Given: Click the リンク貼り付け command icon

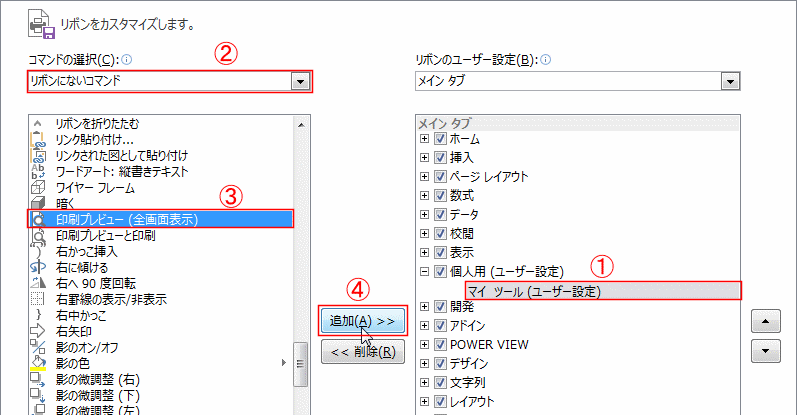Looking at the screenshot, I should click(38, 139).
